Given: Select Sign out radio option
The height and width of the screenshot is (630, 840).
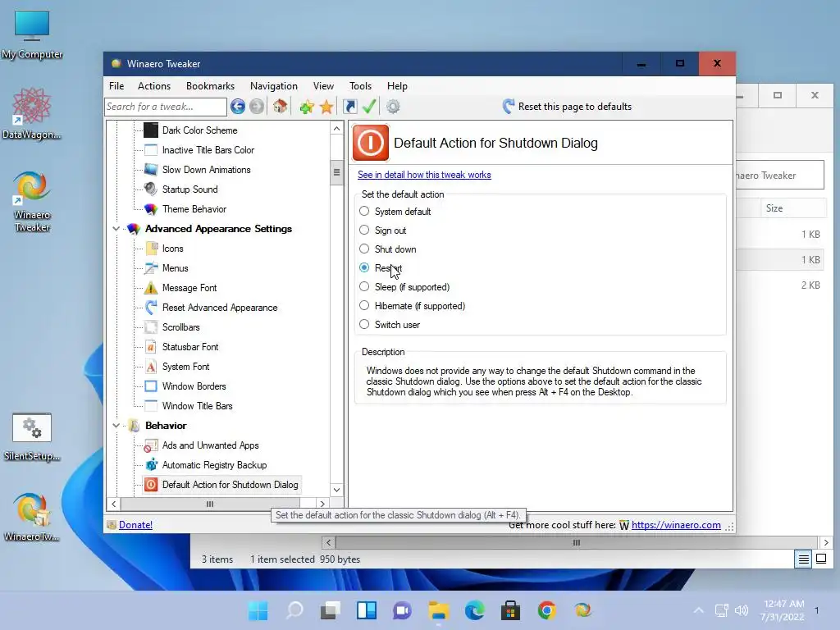Looking at the screenshot, I should [x=364, y=230].
